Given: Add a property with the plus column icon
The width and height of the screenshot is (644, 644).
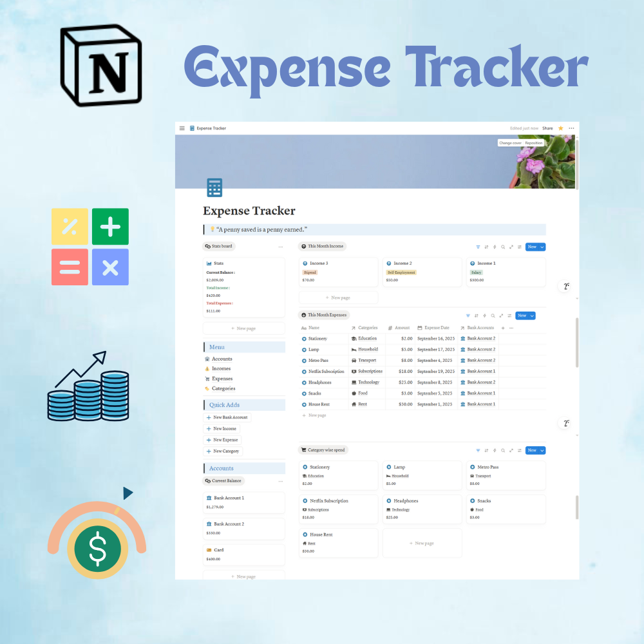Looking at the screenshot, I should 503,328.
